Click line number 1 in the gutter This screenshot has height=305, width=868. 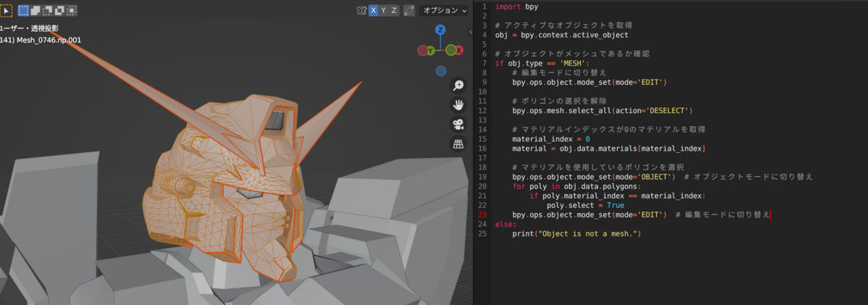pos(484,7)
